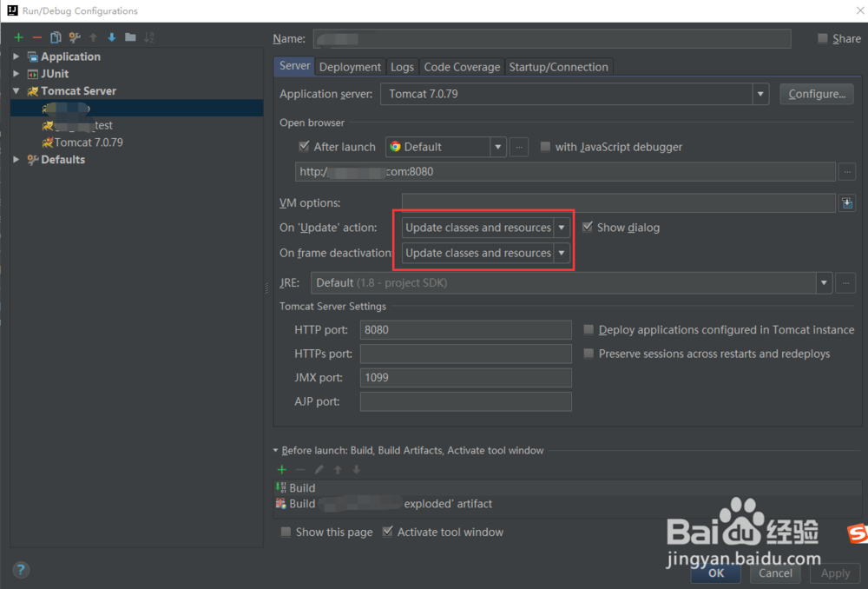Move before-launch task down arrow

coord(357,470)
